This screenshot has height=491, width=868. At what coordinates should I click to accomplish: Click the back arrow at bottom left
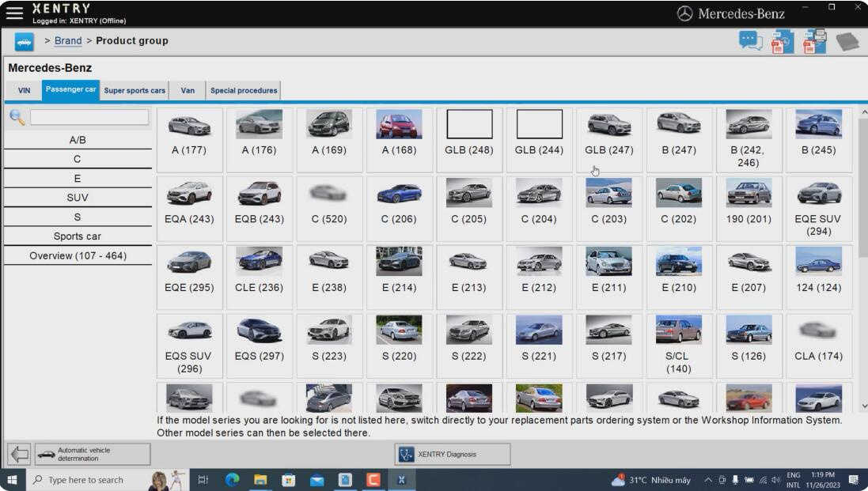[x=19, y=455]
